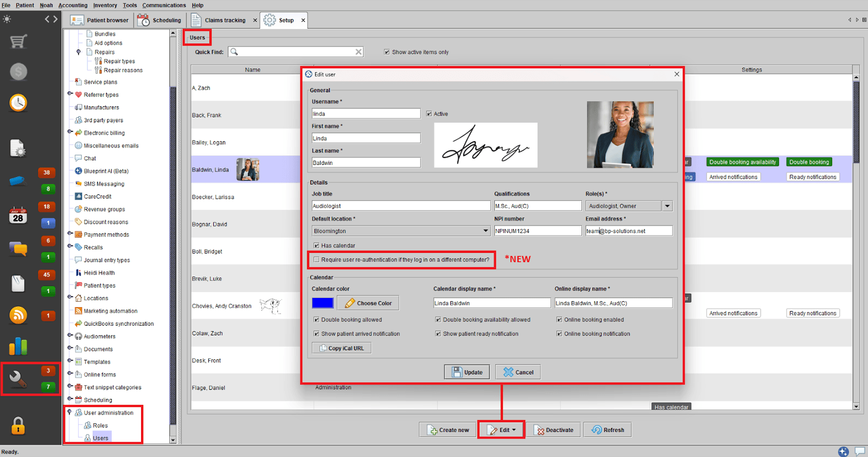
Task: Open the shopping cart sidebar icon
Action: [x=18, y=41]
